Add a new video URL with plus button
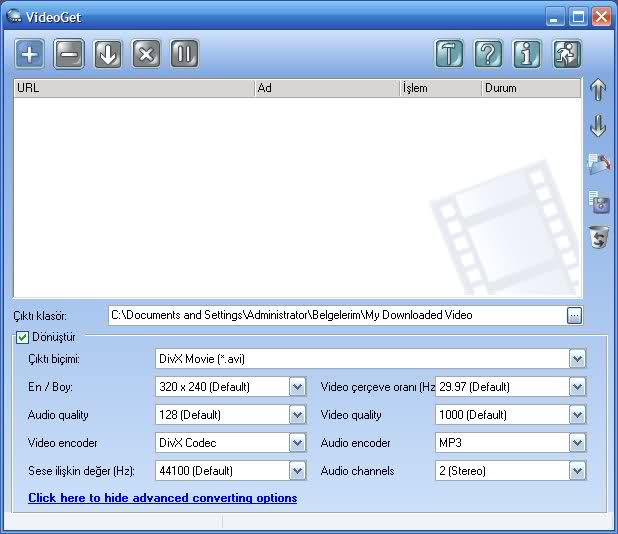Image resolution: width=618 pixels, height=534 pixels. point(30,54)
